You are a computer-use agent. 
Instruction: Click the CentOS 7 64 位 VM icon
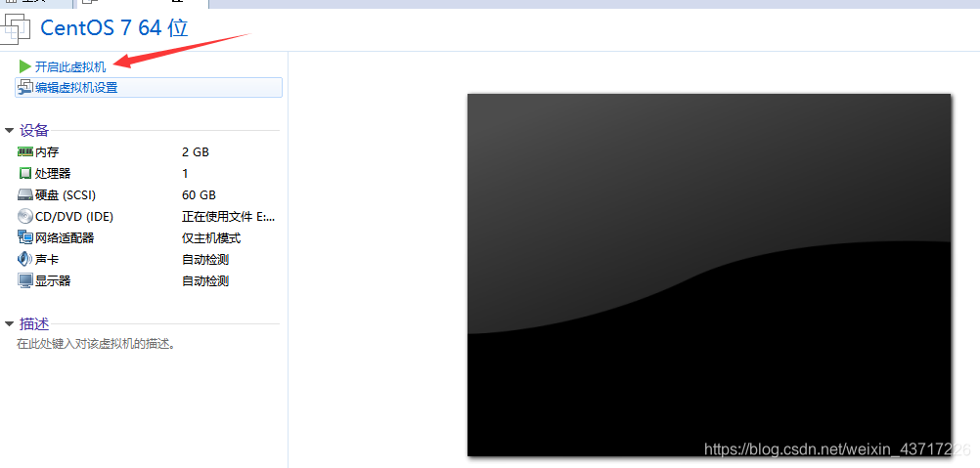tap(16, 28)
